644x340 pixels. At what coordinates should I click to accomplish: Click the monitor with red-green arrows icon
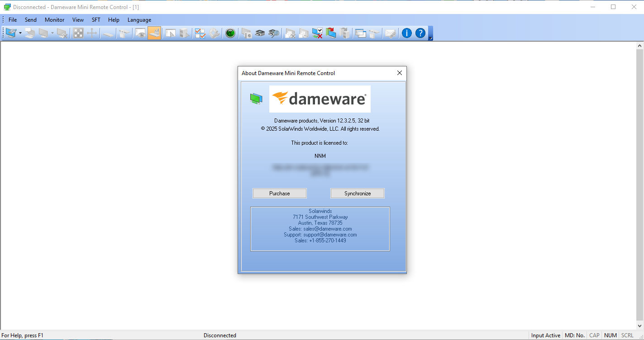(x=331, y=33)
